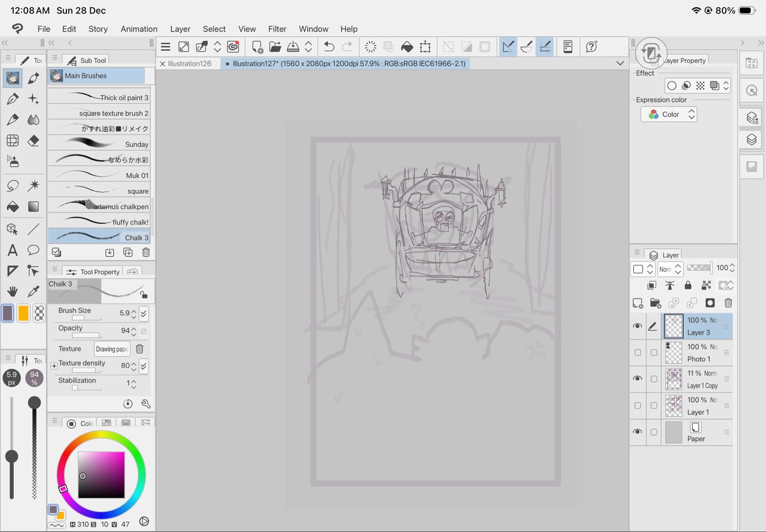Click the Undo arrow in command bar
The image size is (766, 532).
click(329, 47)
